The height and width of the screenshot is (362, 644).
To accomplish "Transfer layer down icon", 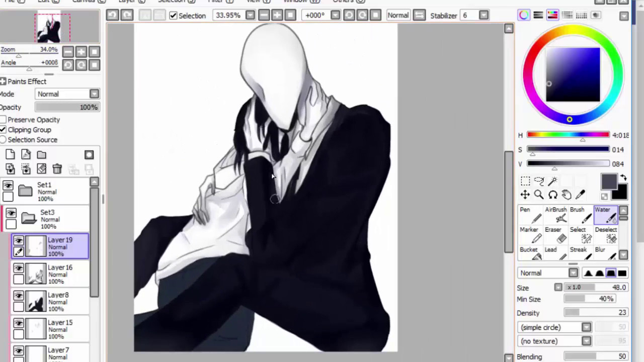I will [x=11, y=169].
